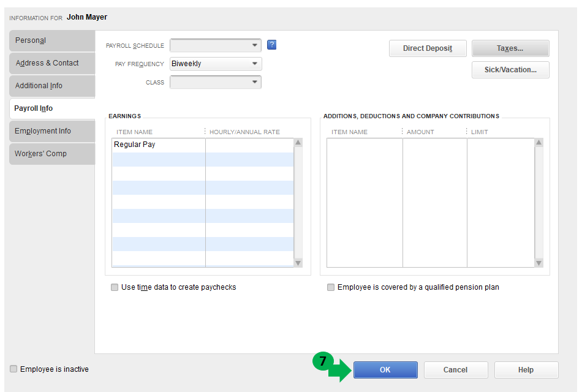Click Additions list scroll down arrow
582x392 pixels.
click(539, 263)
